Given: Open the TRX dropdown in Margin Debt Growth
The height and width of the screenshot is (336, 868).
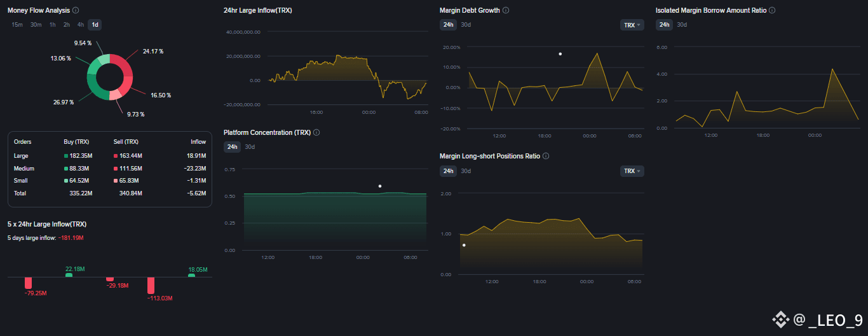Looking at the screenshot, I should pos(632,25).
